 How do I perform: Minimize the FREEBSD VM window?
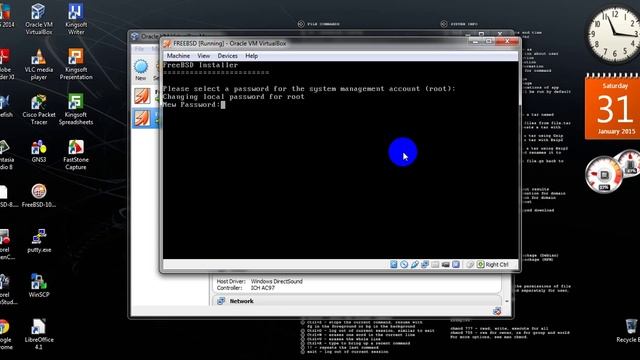pos(476,41)
